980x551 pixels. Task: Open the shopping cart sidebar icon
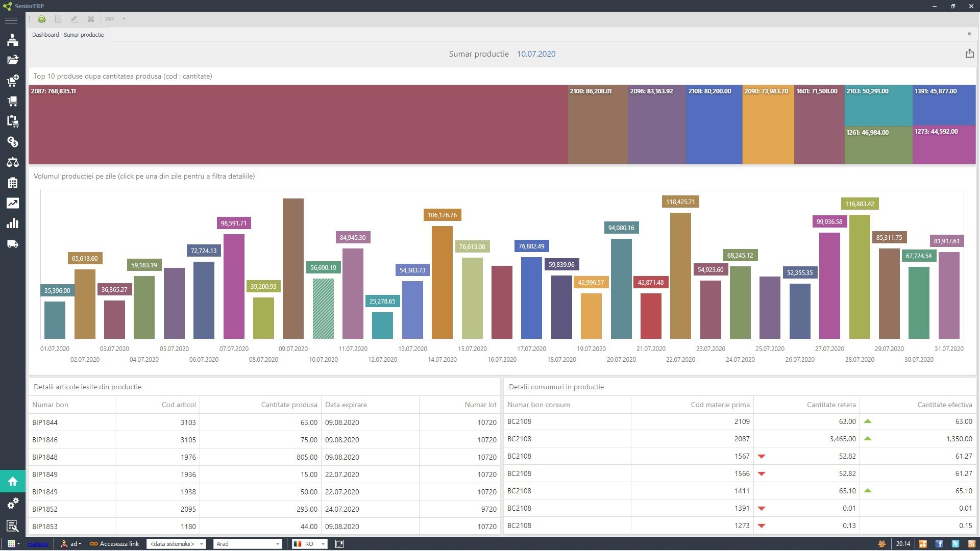click(13, 101)
